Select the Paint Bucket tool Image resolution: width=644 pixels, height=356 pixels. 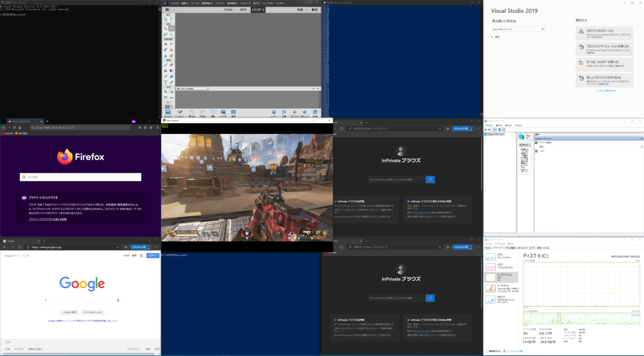(x=165, y=70)
